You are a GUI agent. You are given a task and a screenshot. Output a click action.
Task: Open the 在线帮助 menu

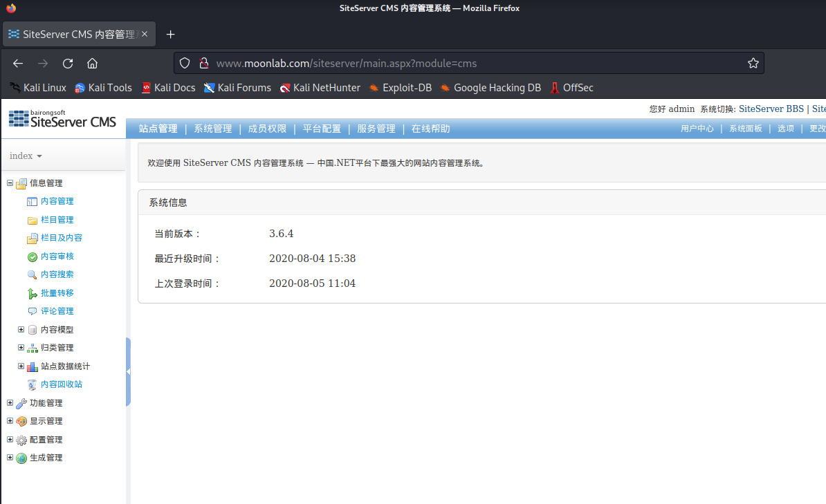pyautogui.click(x=430, y=129)
